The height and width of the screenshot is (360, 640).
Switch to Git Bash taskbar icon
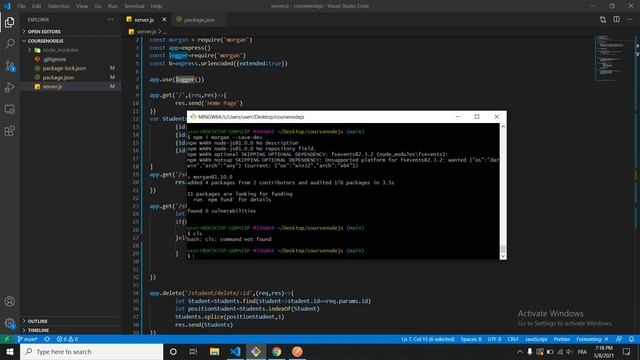[256, 352]
